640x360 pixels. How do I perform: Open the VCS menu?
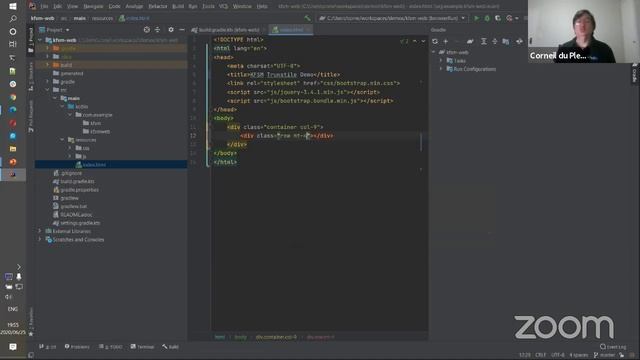pyautogui.click(x=223, y=6)
